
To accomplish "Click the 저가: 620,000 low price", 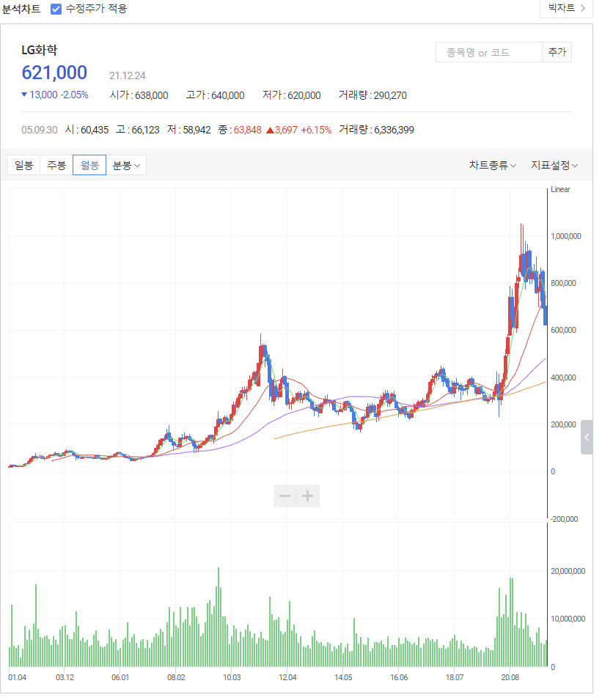I will [292, 95].
